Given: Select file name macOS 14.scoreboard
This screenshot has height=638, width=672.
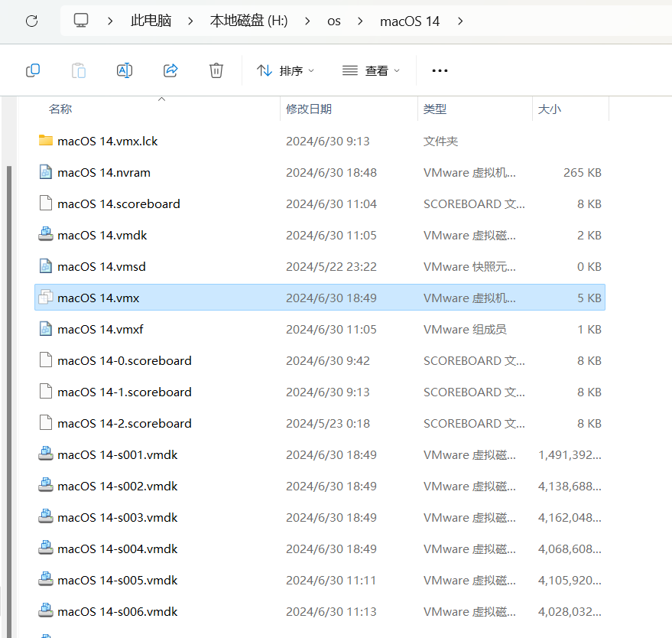Looking at the screenshot, I should coord(118,203).
